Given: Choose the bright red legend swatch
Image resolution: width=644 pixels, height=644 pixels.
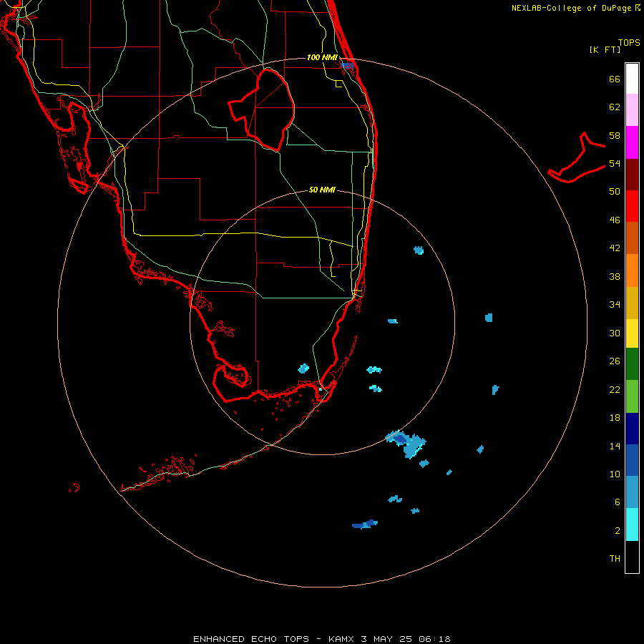Looking at the screenshot, I should (632, 206).
